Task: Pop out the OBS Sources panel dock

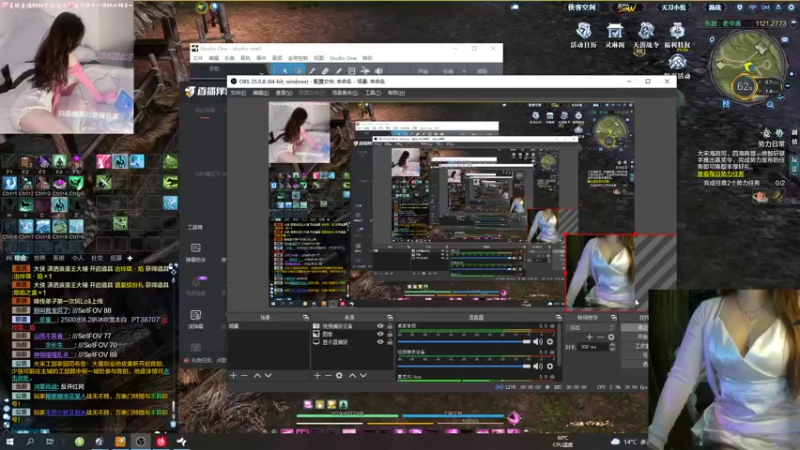Action: [390, 317]
